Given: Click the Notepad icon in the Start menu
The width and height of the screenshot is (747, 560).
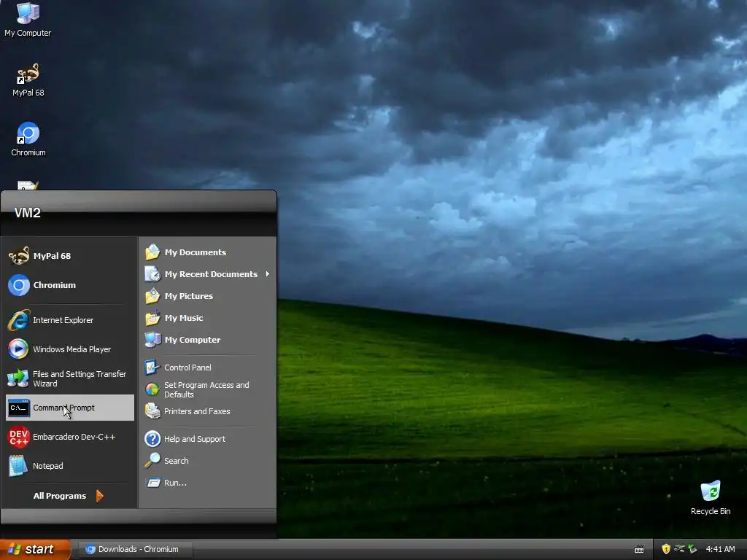Looking at the screenshot, I should point(18,466).
